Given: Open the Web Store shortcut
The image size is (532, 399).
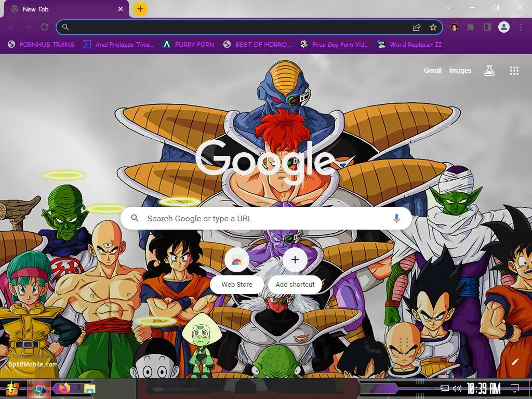Looking at the screenshot, I should pos(237,271).
